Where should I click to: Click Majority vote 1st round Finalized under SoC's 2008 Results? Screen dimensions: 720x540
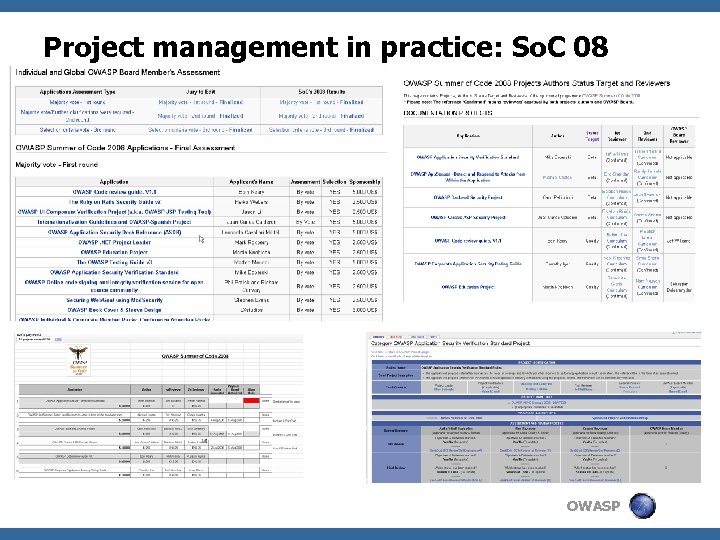pyautogui.click(x=321, y=102)
